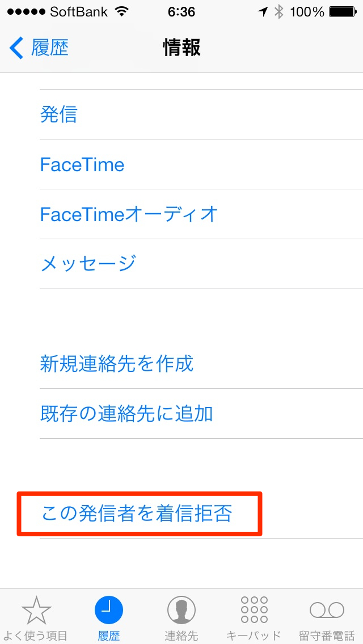Start a FaceTimeオーディオ call
363x644 pixels.
pyautogui.click(x=129, y=214)
